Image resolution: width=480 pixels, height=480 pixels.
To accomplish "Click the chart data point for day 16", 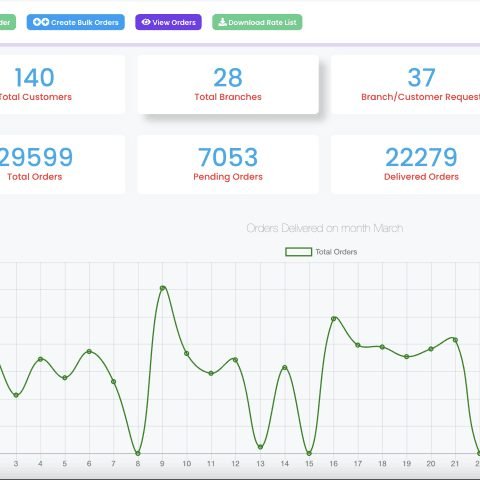I will [334, 319].
